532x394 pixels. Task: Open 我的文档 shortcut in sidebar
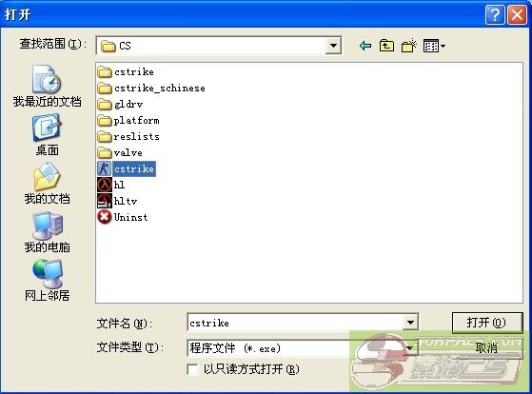(47, 184)
